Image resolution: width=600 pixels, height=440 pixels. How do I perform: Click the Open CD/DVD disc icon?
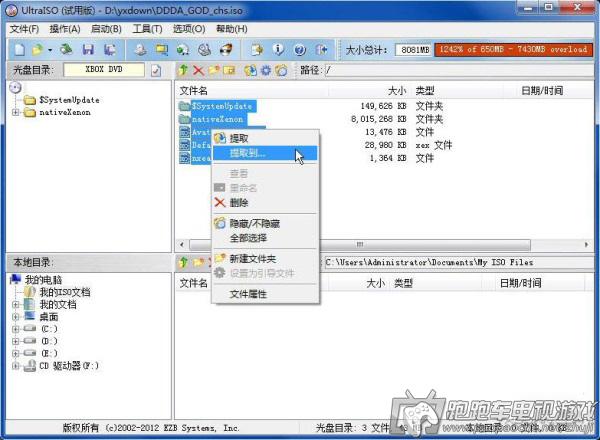66,50
